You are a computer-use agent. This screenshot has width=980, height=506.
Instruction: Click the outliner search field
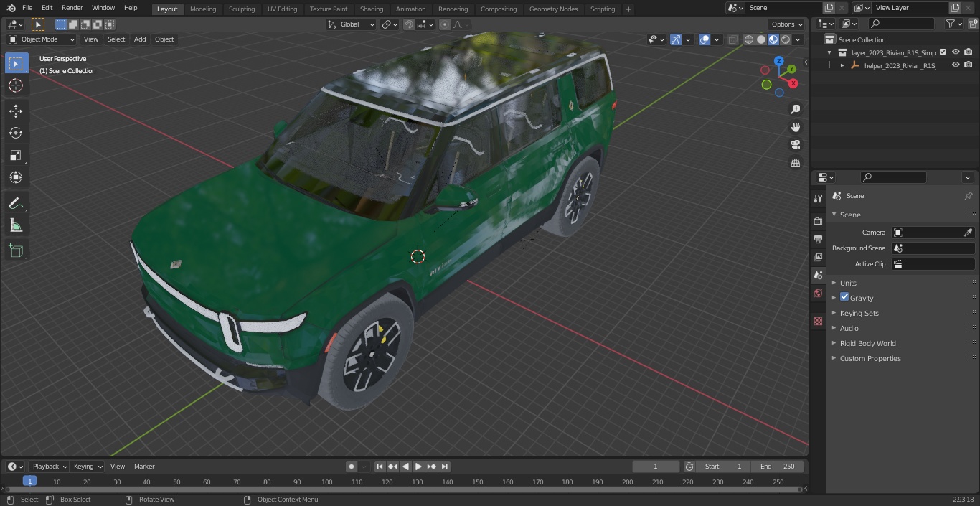pos(900,24)
